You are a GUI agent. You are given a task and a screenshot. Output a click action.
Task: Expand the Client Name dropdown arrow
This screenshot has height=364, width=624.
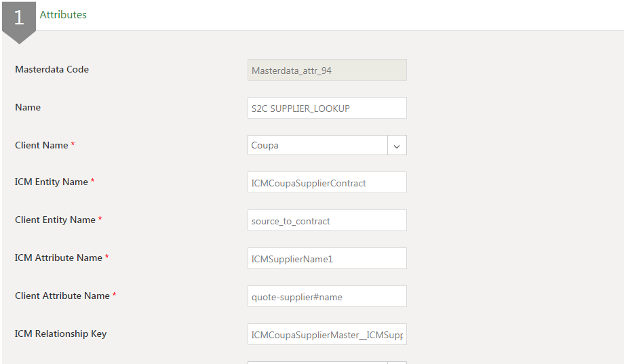coord(397,145)
